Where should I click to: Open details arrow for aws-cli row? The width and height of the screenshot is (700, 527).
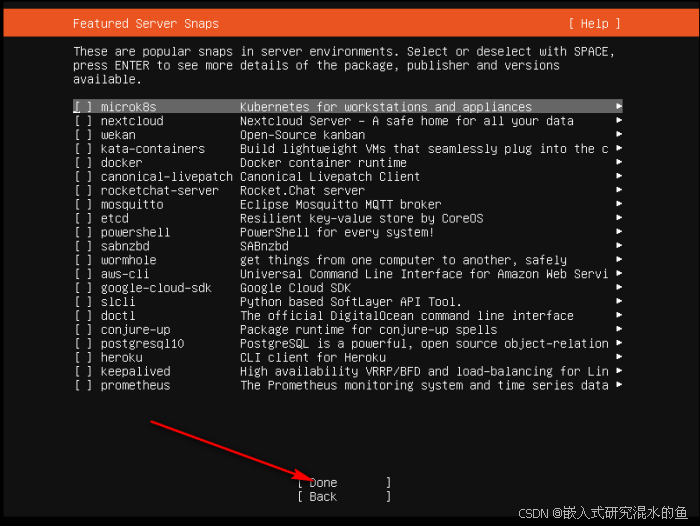point(619,273)
